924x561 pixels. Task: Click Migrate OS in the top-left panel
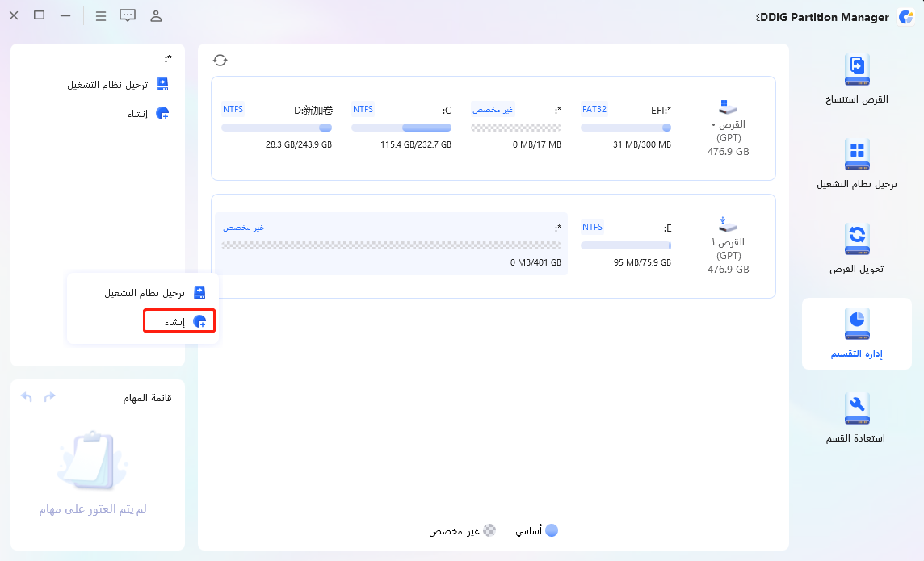[118, 84]
